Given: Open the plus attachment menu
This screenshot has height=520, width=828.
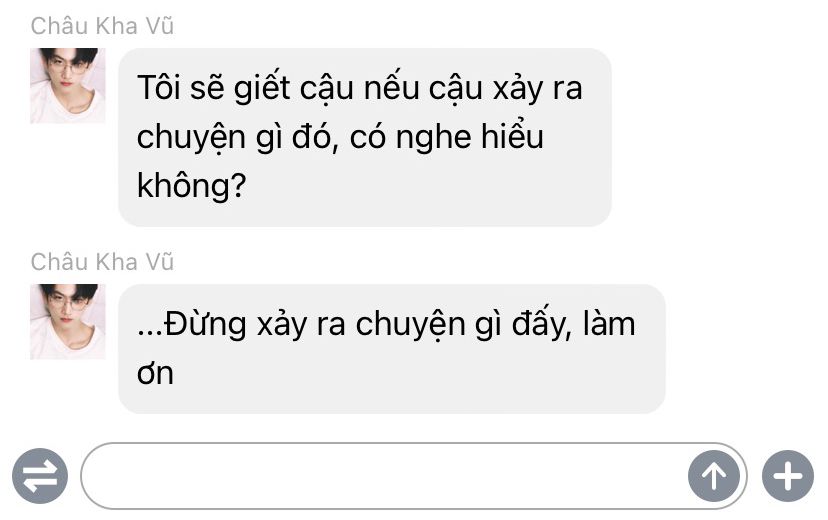Looking at the screenshot, I should pyautogui.click(x=787, y=476).
